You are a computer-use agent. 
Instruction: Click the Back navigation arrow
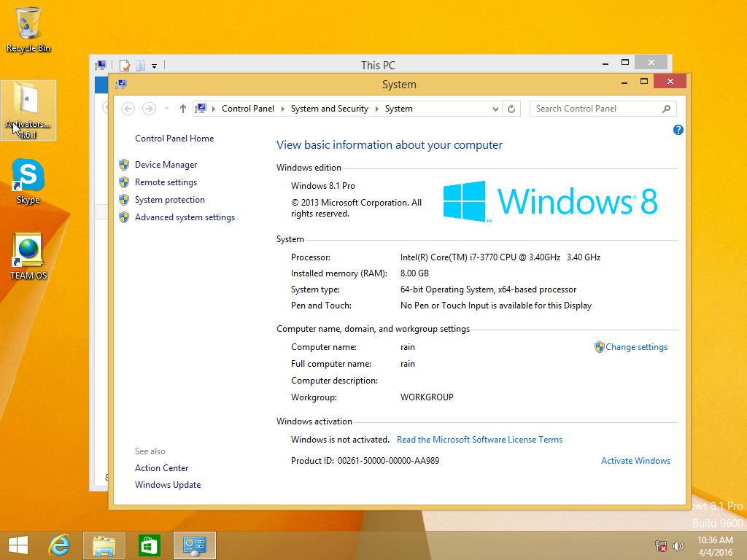(128, 109)
